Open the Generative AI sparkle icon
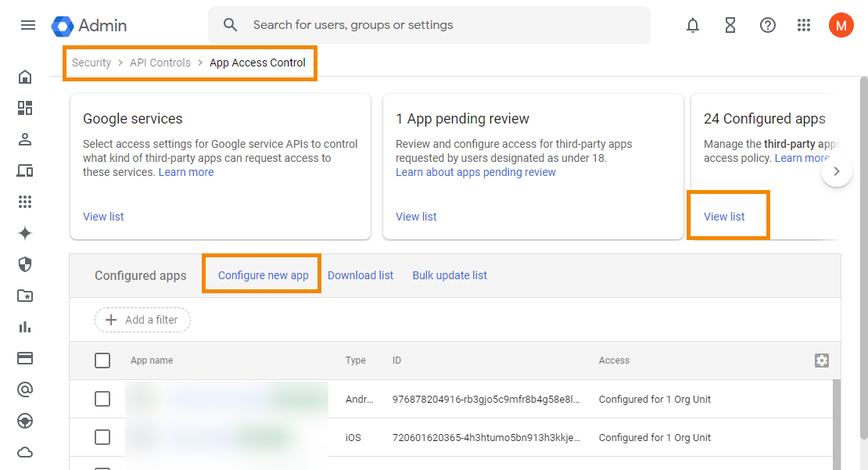Image resolution: width=868 pixels, height=470 pixels. 24,233
